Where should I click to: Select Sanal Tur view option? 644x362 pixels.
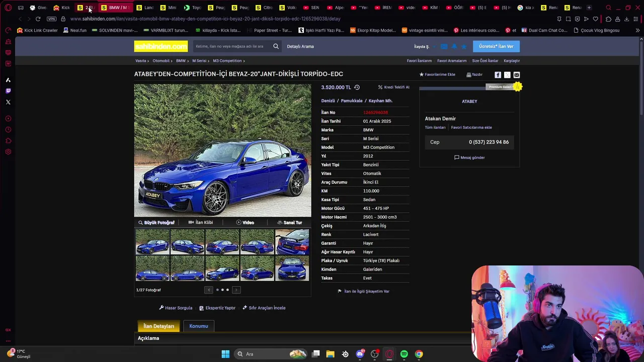click(289, 222)
